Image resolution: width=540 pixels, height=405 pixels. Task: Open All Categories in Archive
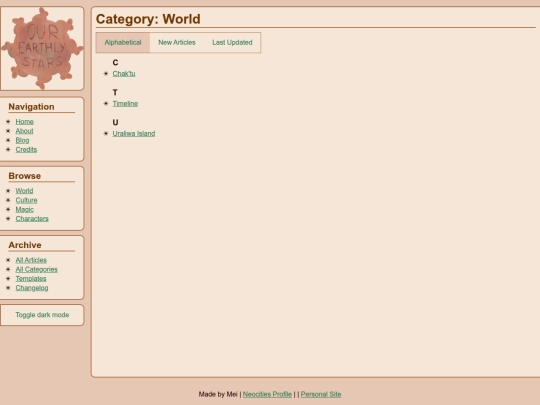pos(37,269)
